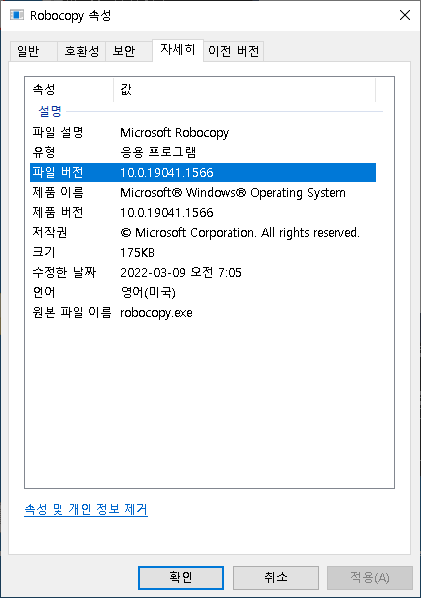This screenshot has width=421, height=598.
Task: Select the 크기 175KB row
Action: coord(203,252)
